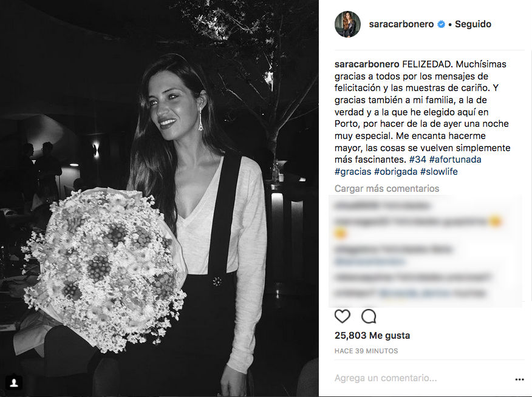Click the comment speech bubble icon
532x397 pixels.
[x=369, y=316]
